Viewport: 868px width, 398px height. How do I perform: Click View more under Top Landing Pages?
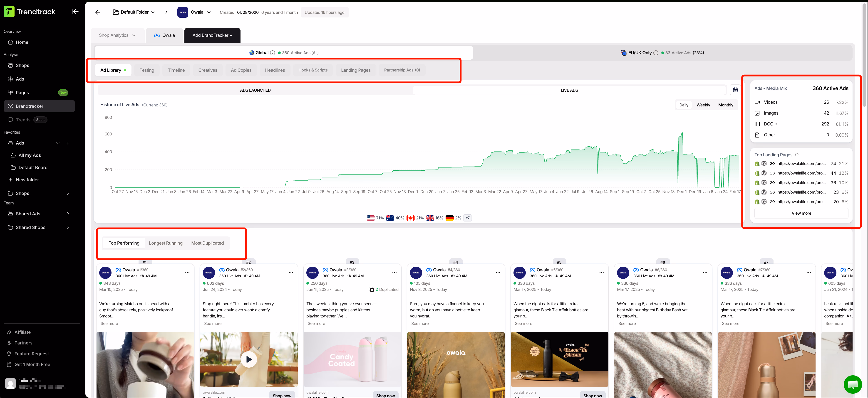coord(801,213)
